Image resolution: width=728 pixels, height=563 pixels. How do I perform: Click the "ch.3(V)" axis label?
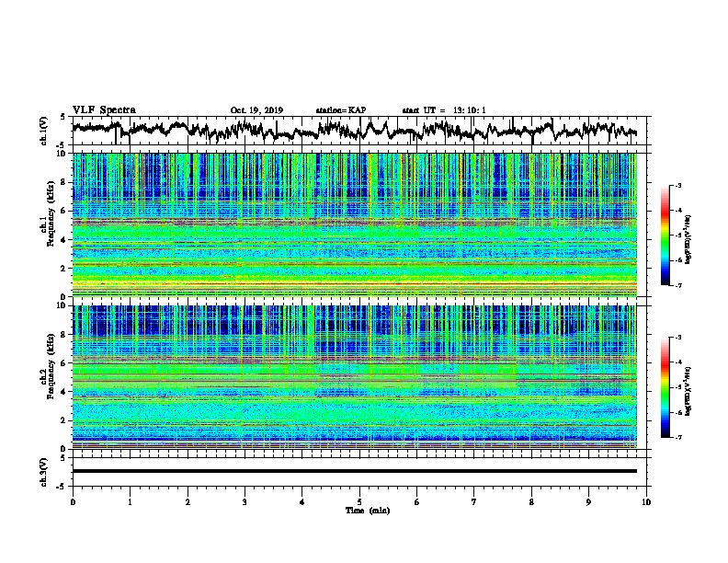click(x=44, y=472)
